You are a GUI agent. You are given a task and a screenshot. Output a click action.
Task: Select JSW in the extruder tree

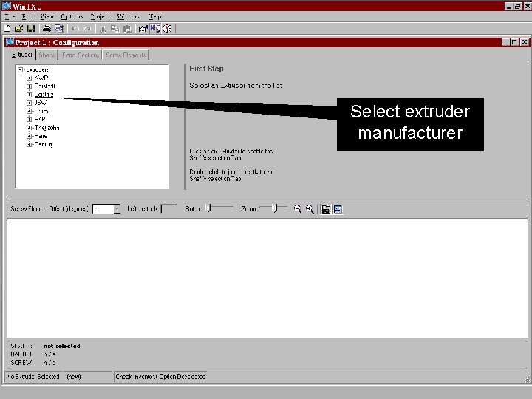click(41, 103)
